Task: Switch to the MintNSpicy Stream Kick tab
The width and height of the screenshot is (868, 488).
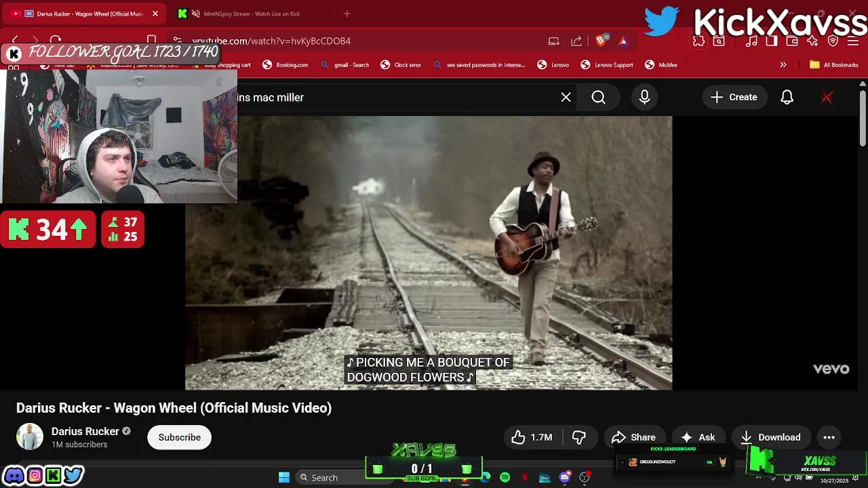Action: (x=252, y=14)
